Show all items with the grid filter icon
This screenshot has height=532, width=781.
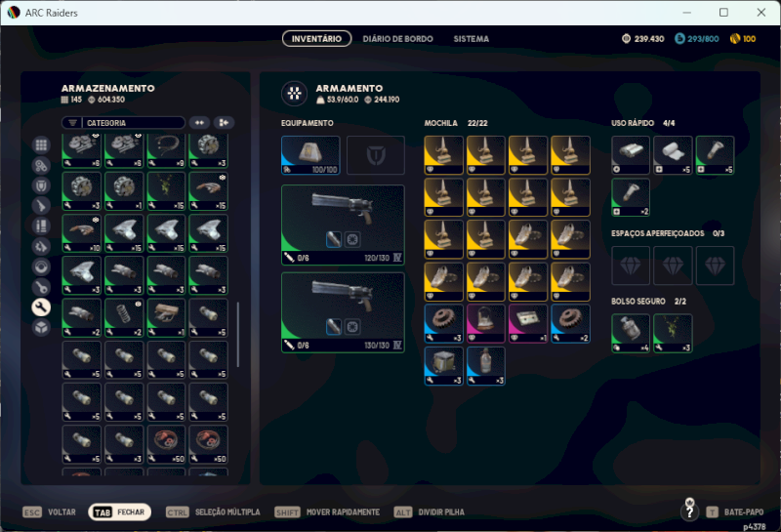[x=41, y=144]
